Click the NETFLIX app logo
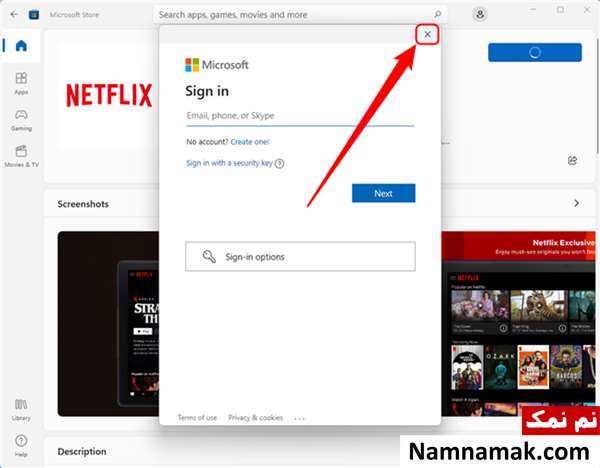The image size is (600, 468). click(x=109, y=95)
